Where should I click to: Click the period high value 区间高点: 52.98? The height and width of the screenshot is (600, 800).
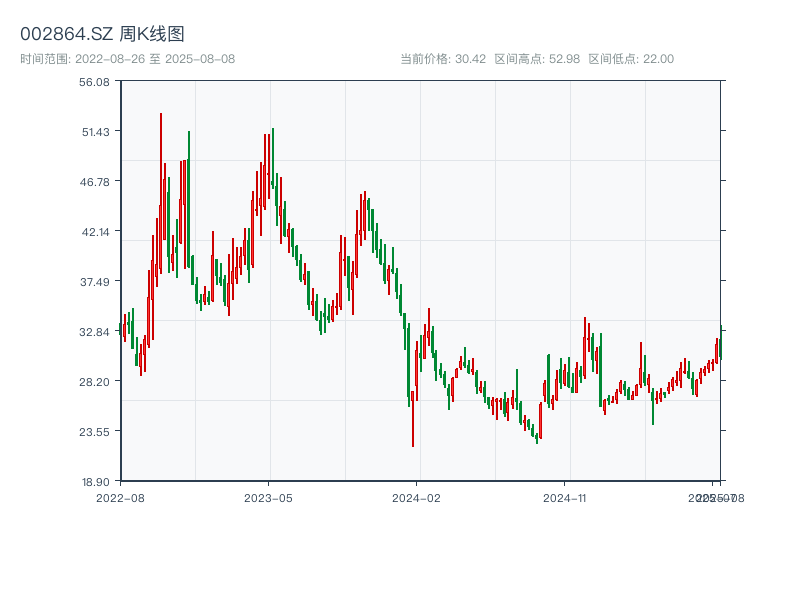click(x=537, y=59)
